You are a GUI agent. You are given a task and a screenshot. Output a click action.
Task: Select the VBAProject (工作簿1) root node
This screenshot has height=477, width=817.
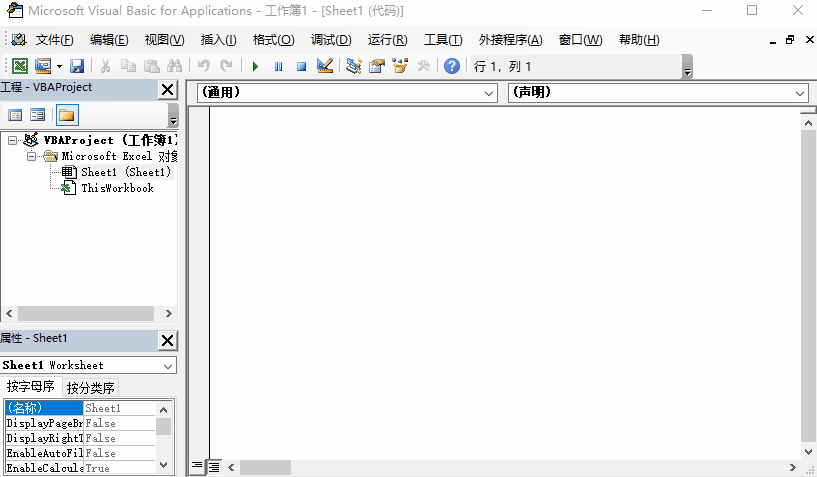pyautogui.click(x=110, y=140)
